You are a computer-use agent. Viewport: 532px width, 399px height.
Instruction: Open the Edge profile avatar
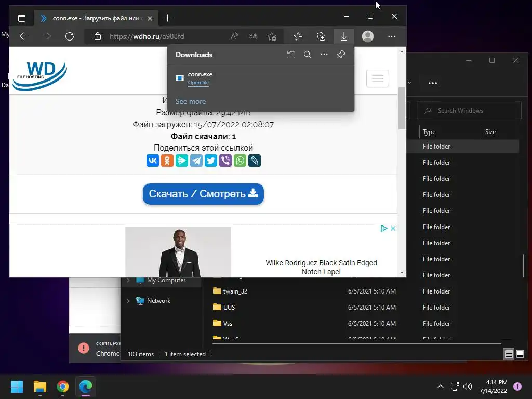click(x=368, y=36)
